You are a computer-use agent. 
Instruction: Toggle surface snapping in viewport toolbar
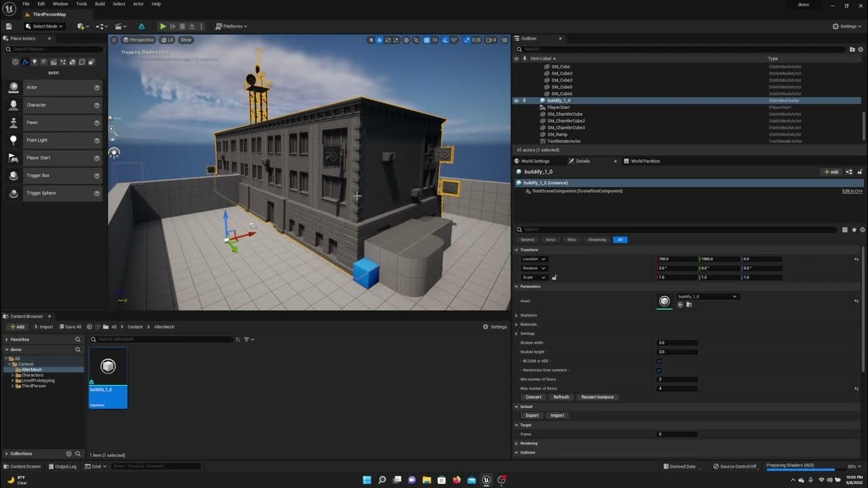click(x=416, y=40)
